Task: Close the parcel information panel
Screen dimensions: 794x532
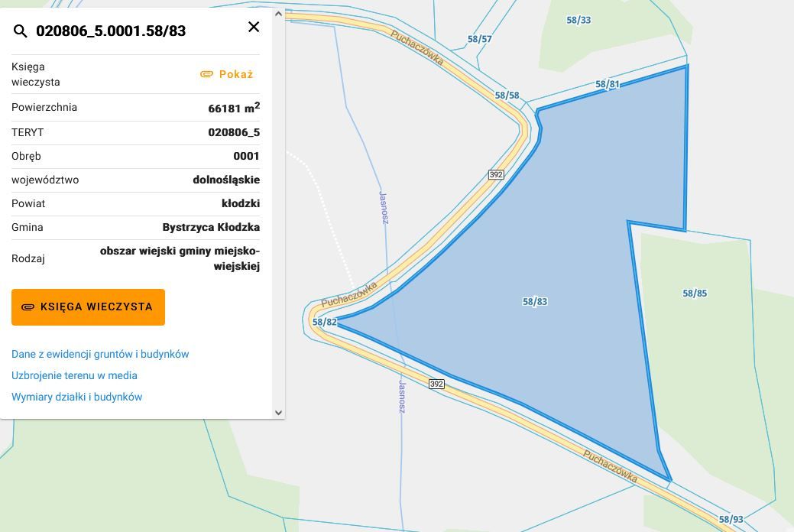Action: point(254,27)
